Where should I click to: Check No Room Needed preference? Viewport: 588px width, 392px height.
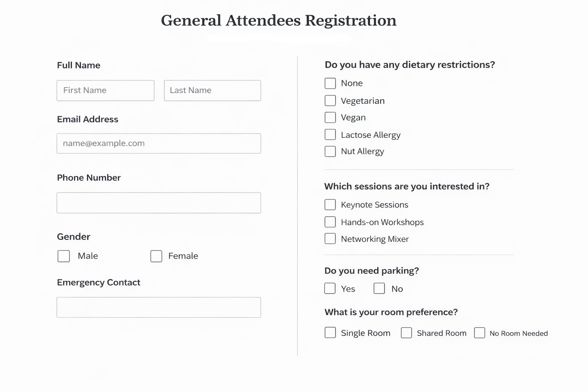click(x=480, y=333)
